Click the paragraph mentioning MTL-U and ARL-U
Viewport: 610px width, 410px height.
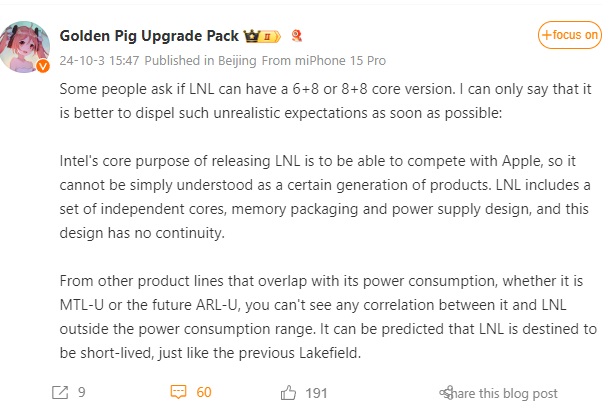point(328,317)
